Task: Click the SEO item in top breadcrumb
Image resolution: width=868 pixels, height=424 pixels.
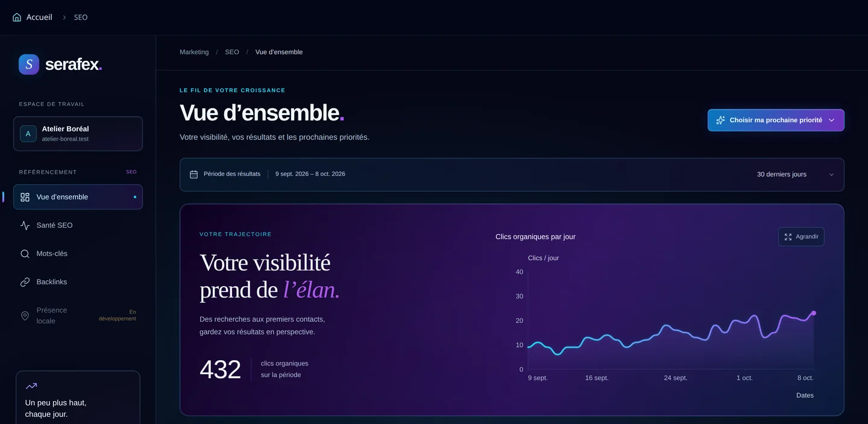Action: point(81,17)
